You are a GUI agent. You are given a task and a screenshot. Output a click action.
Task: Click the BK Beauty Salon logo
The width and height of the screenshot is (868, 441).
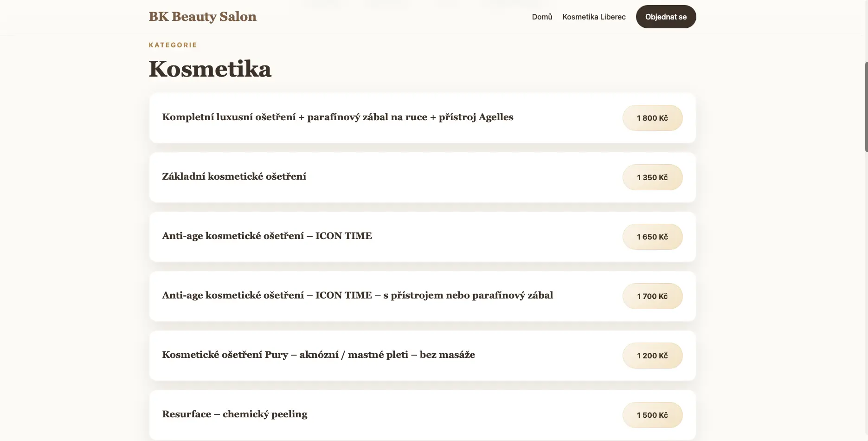202,17
